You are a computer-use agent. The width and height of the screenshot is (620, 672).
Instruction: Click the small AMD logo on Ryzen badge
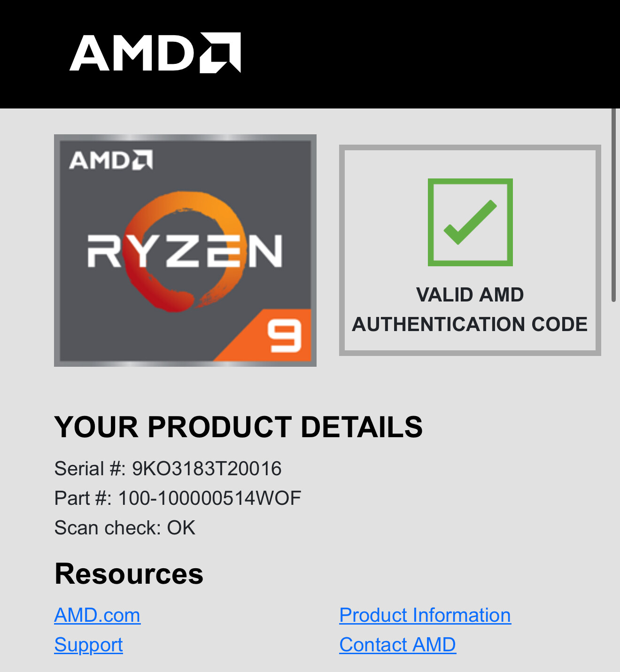tap(111, 160)
